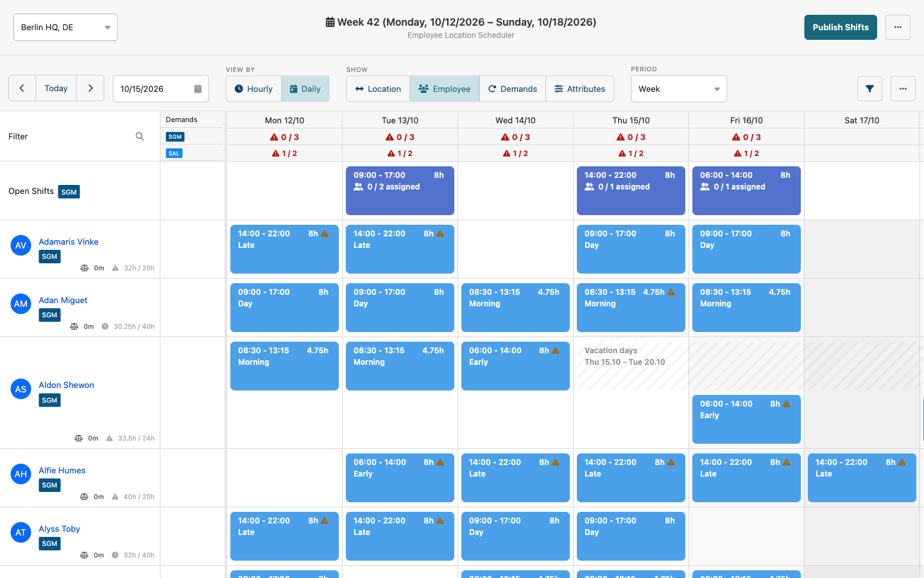The height and width of the screenshot is (578, 924).
Task: Click warning icon on Aldon Friday Early shift
Action: (787, 404)
